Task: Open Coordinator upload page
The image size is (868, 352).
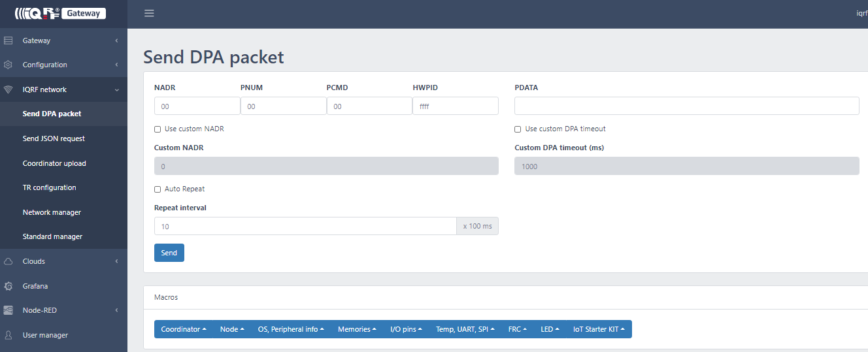Action: pos(63,163)
